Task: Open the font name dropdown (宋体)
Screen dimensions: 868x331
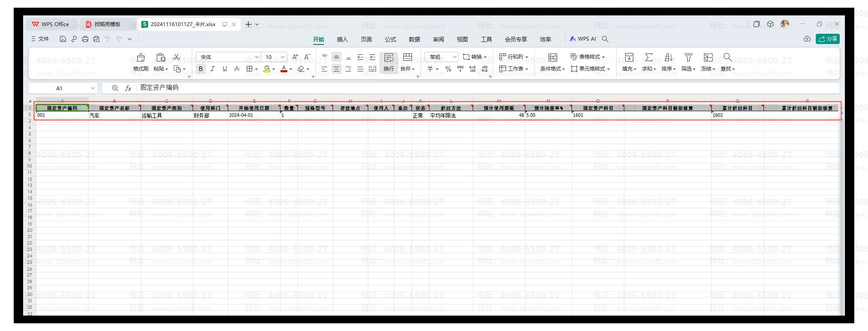Action: click(257, 57)
